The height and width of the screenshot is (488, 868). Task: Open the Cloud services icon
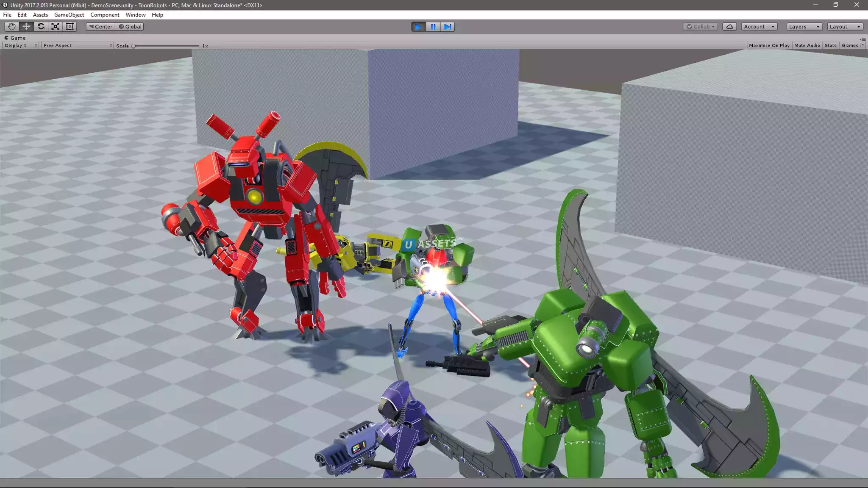729,27
